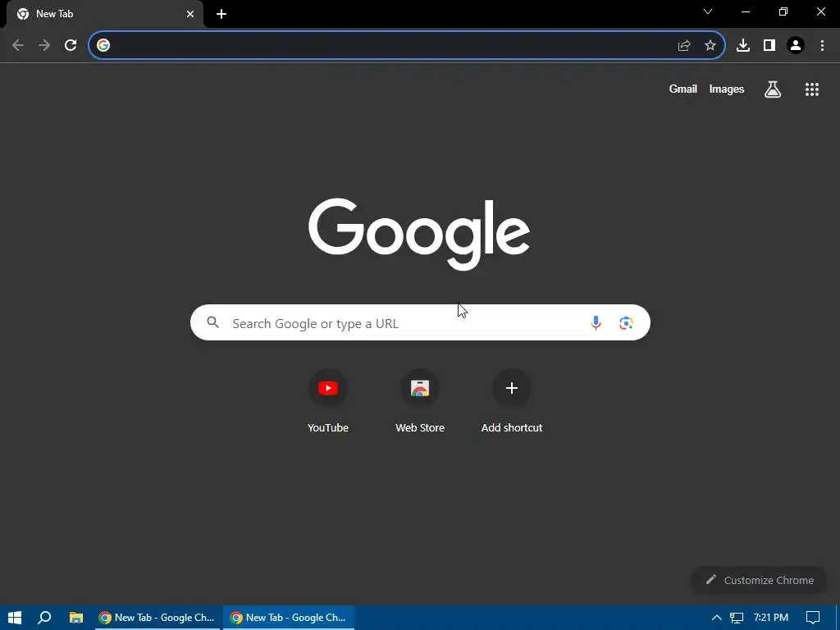The width and height of the screenshot is (840, 630).
Task: Switch to the second Chrome taskbar window
Action: coord(288,618)
